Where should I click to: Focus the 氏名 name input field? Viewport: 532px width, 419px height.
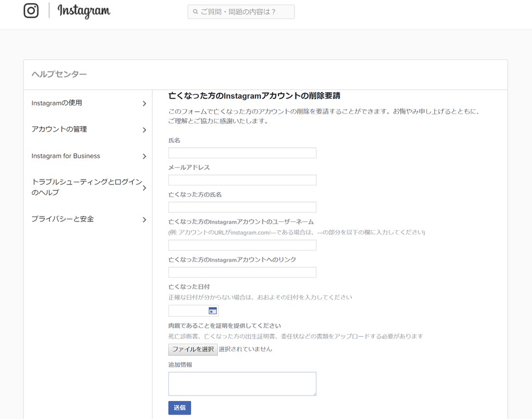coord(243,153)
